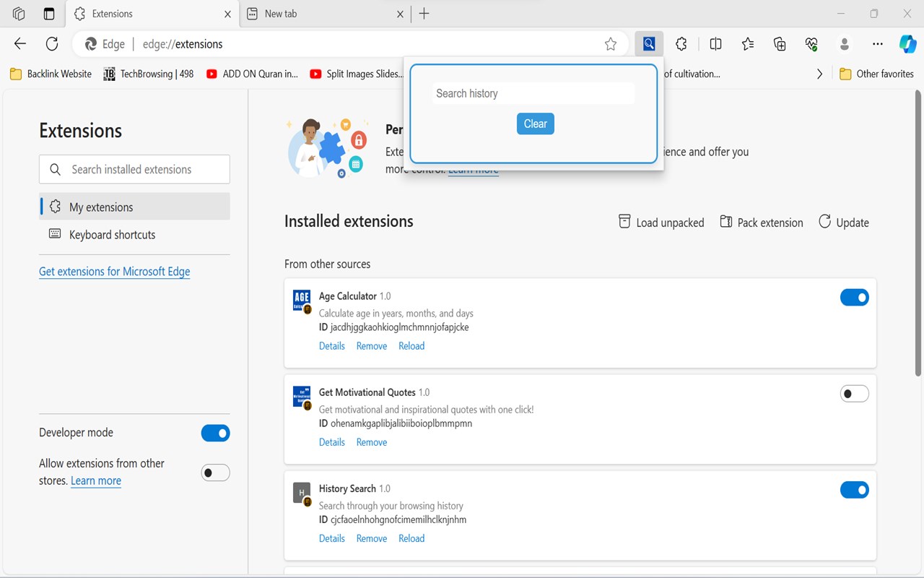Viewport: 924px width, 578px height.
Task: Toggle split screen view icon
Action: point(716,44)
